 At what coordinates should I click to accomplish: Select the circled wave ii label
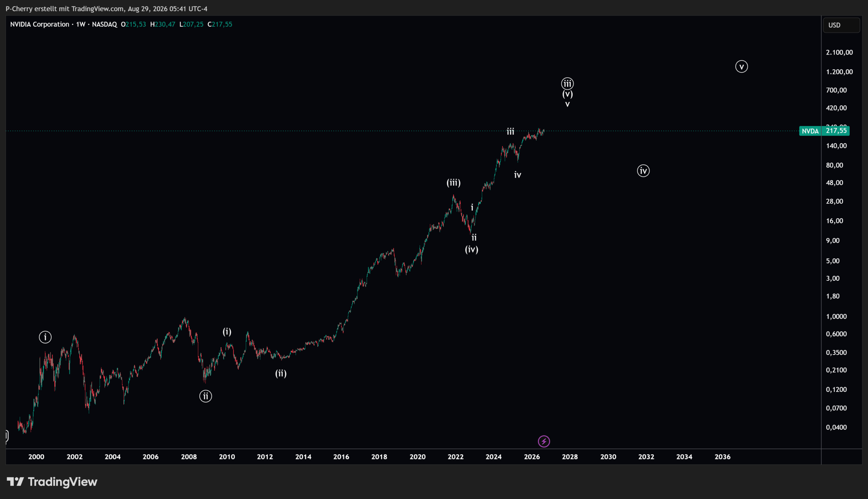(205, 396)
